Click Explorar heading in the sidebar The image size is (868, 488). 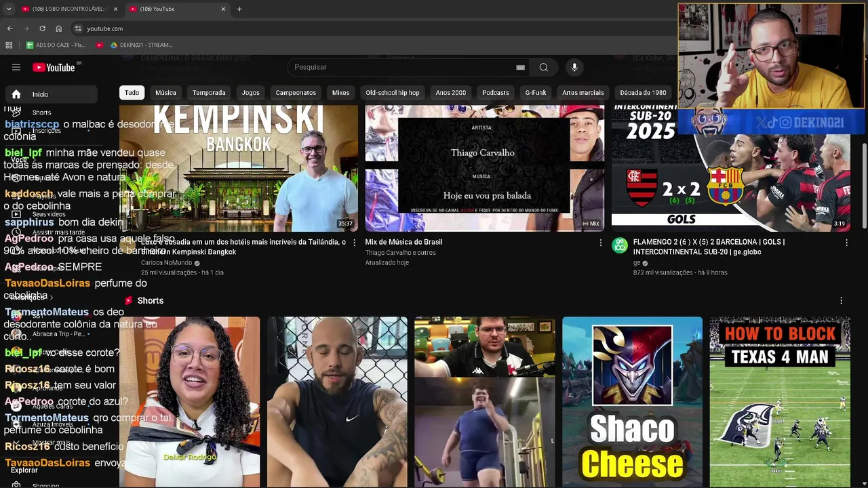24,470
